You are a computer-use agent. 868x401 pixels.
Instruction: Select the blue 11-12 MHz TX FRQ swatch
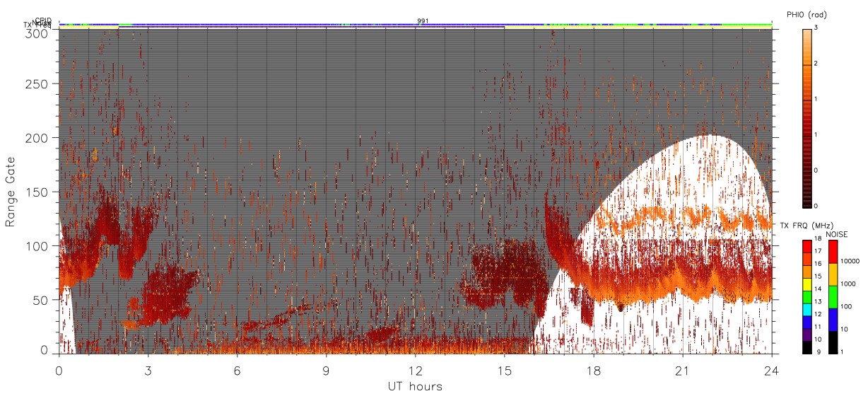(x=807, y=321)
